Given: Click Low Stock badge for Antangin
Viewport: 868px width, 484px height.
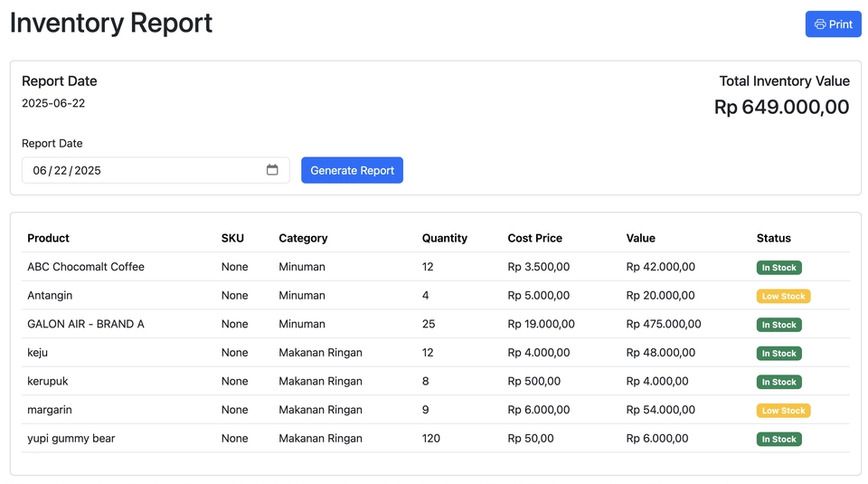Looking at the screenshot, I should coord(783,296).
